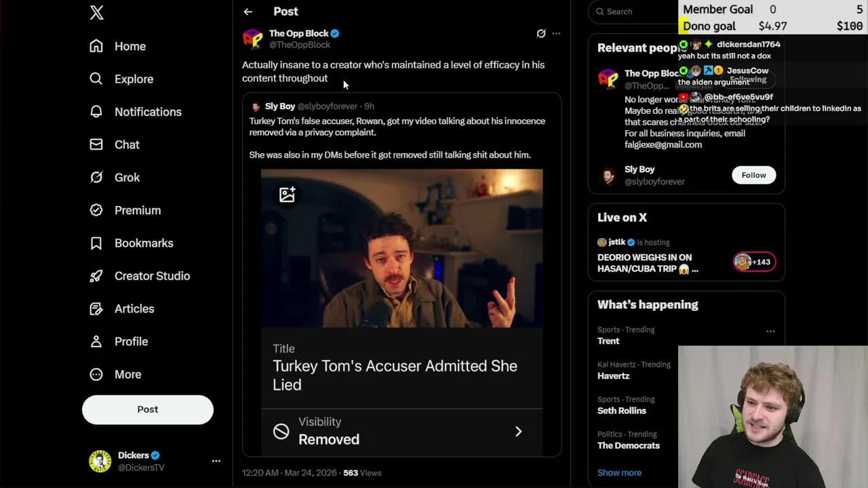Open @slyboyforever handle in quote

(x=328, y=106)
